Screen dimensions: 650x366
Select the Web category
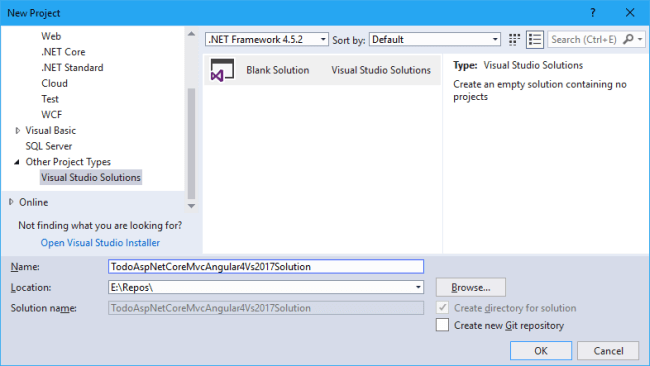click(51, 36)
